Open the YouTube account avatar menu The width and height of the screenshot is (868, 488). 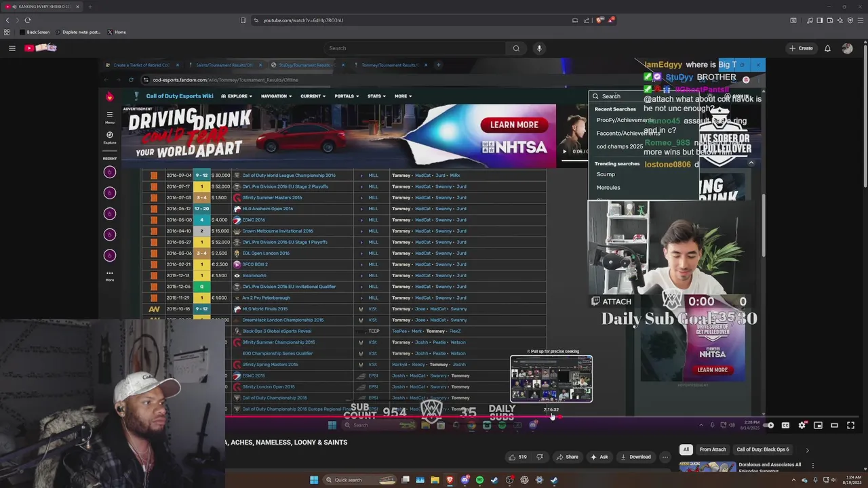click(847, 48)
